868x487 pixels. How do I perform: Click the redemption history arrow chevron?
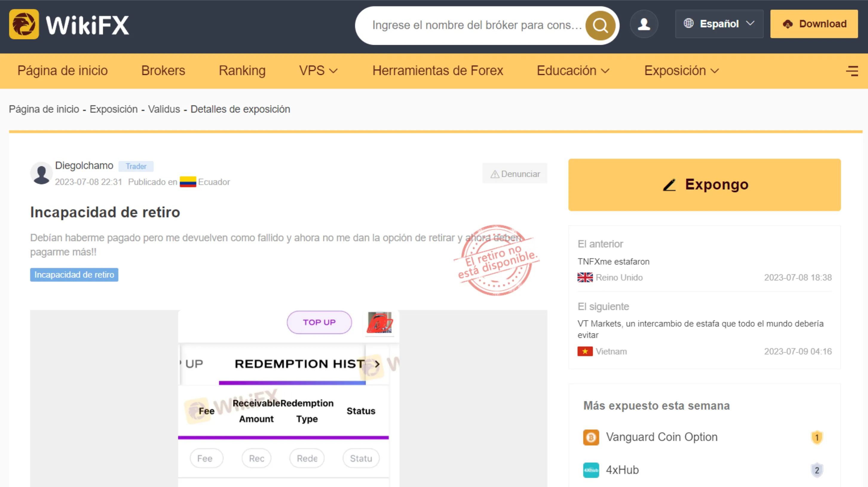(x=377, y=364)
